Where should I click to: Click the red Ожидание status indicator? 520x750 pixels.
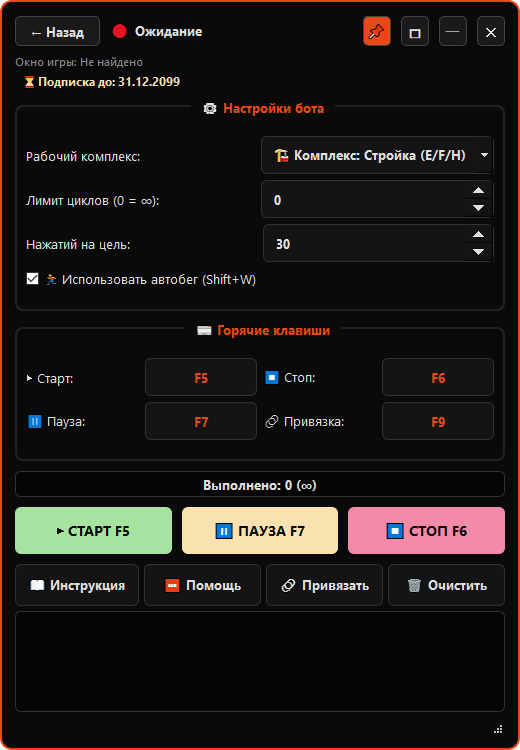coord(120,32)
